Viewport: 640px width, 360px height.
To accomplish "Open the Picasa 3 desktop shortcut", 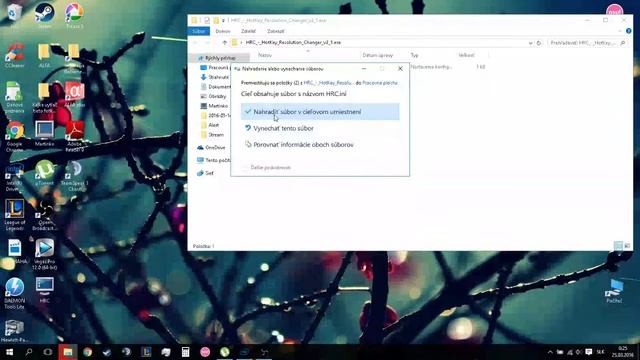I will [x=74, y=16].
